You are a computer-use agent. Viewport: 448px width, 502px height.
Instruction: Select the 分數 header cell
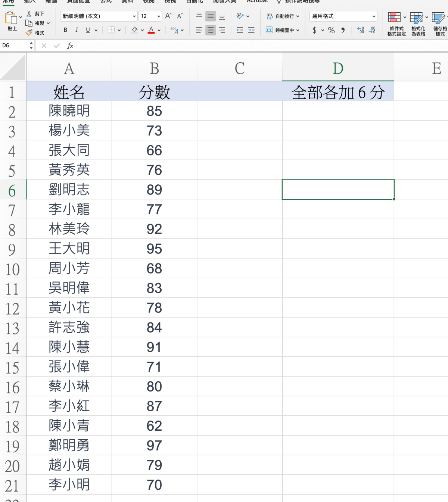154,91
